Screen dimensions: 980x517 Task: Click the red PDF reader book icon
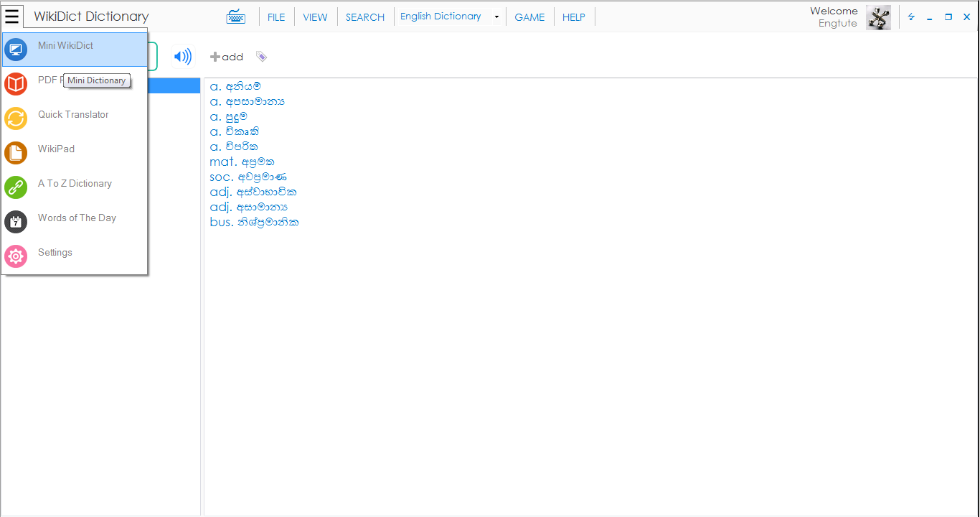click(x=16, y=84)
